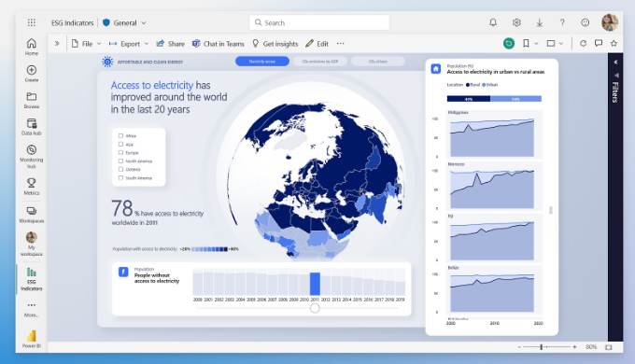This screenshot has width=635, height=364.
Task: Mark report as favorite
Action: [614, 43]
